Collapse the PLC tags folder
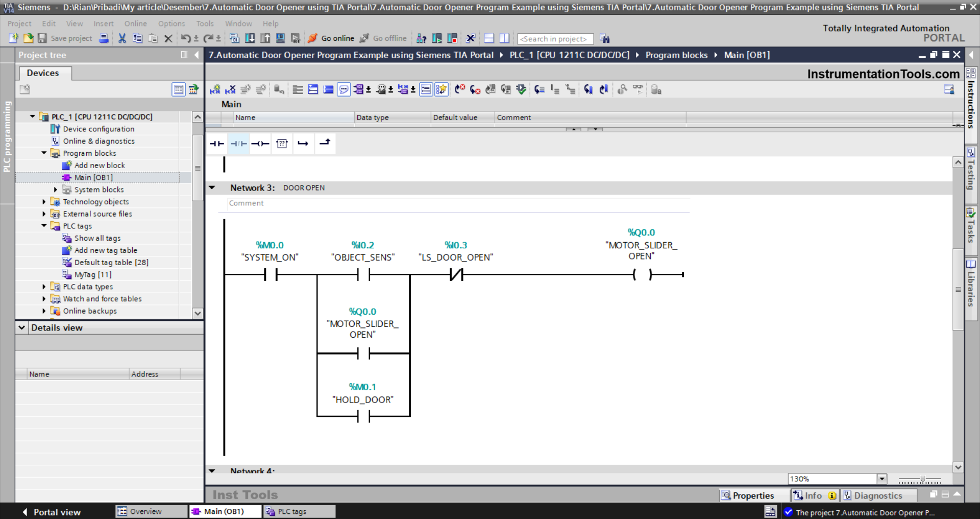The image size is (980, 519). tap(44, 225)
